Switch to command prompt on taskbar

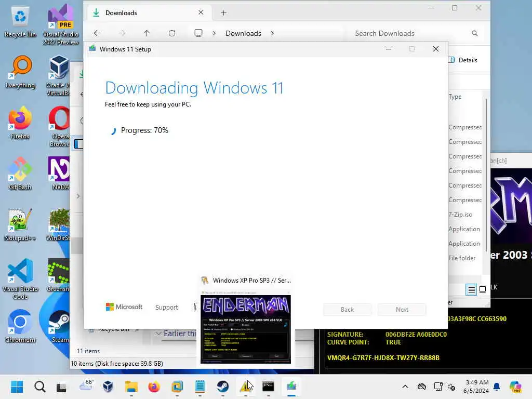(268, 387)
